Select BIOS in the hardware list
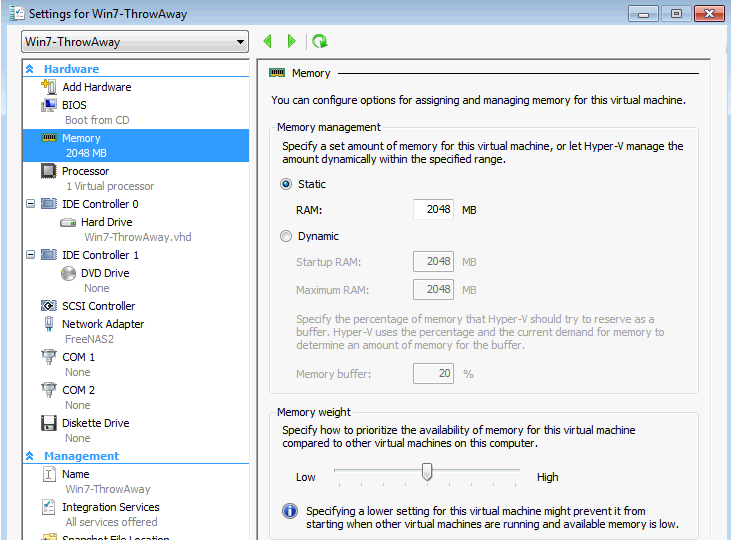Viewport: 731px width, 540px height. point(74,105)
